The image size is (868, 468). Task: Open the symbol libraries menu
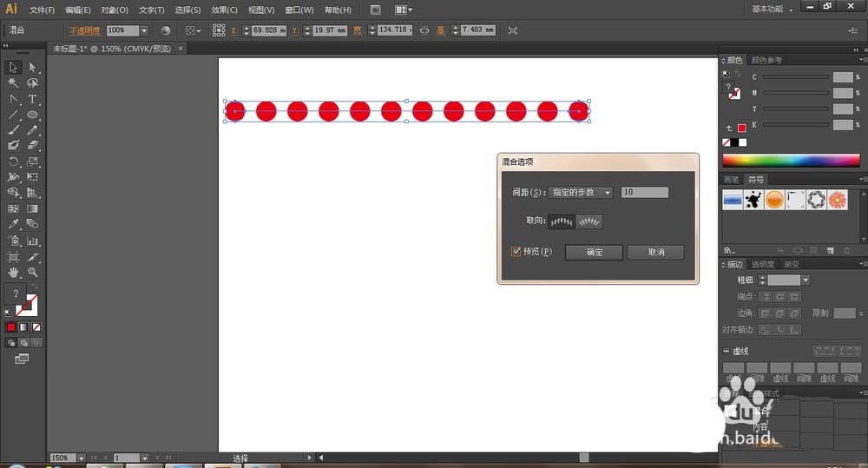(730, 250)
